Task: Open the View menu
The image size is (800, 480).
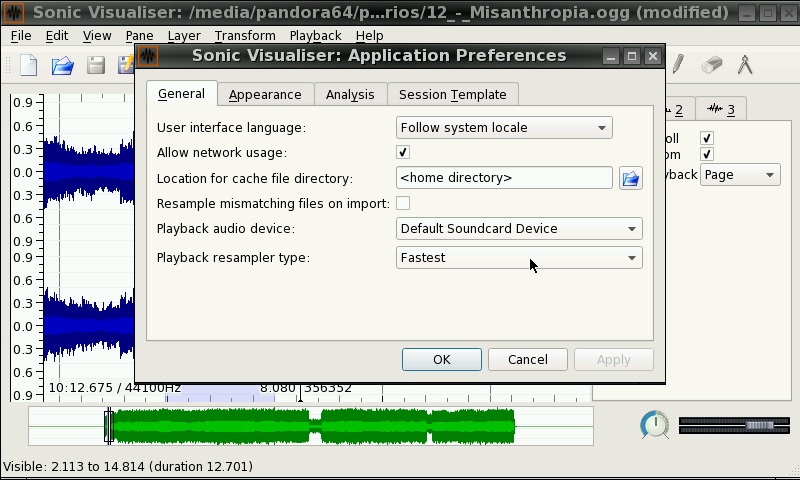Action: pos(97,36)
